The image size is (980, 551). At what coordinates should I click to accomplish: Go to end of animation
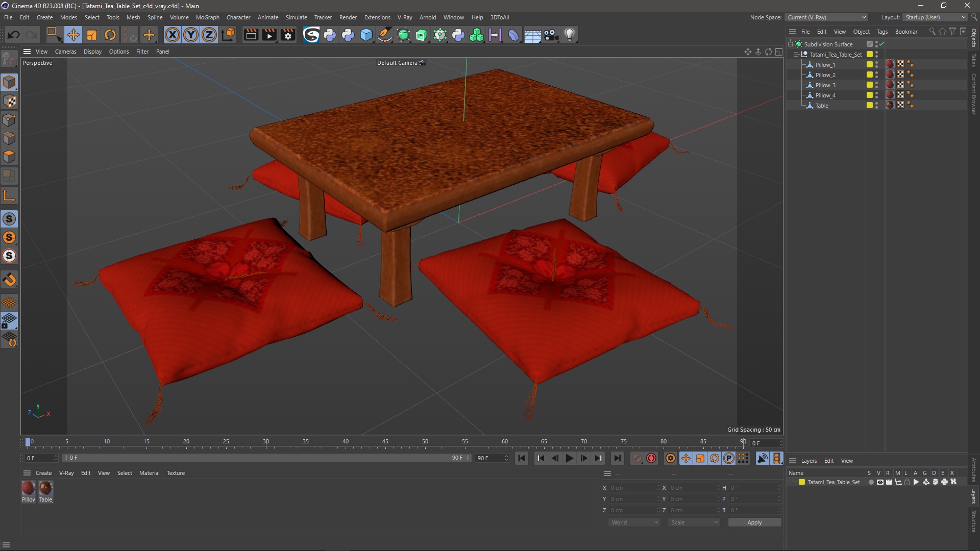(x=617, y=458)
